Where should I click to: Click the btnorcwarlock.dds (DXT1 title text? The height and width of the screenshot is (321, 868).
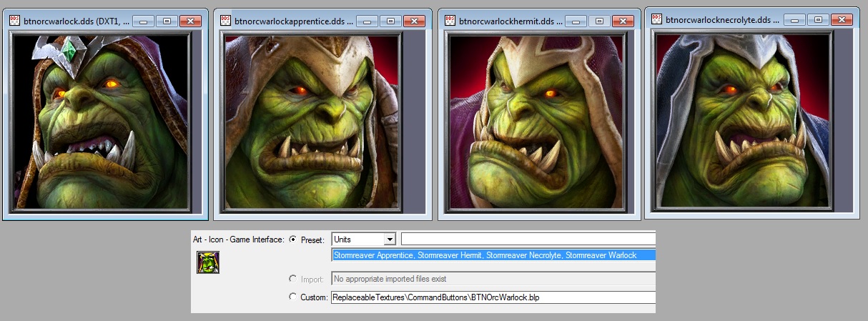point(77,21)
